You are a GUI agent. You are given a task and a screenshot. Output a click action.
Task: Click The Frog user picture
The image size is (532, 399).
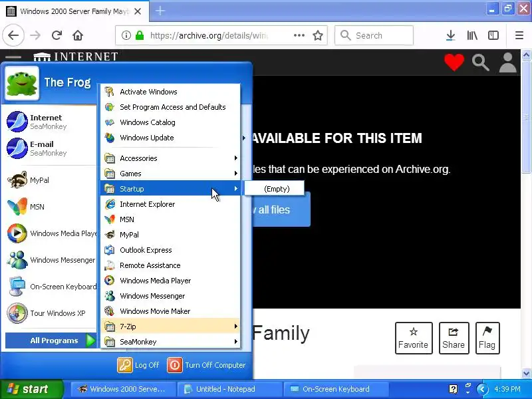[x=22, y=82]
